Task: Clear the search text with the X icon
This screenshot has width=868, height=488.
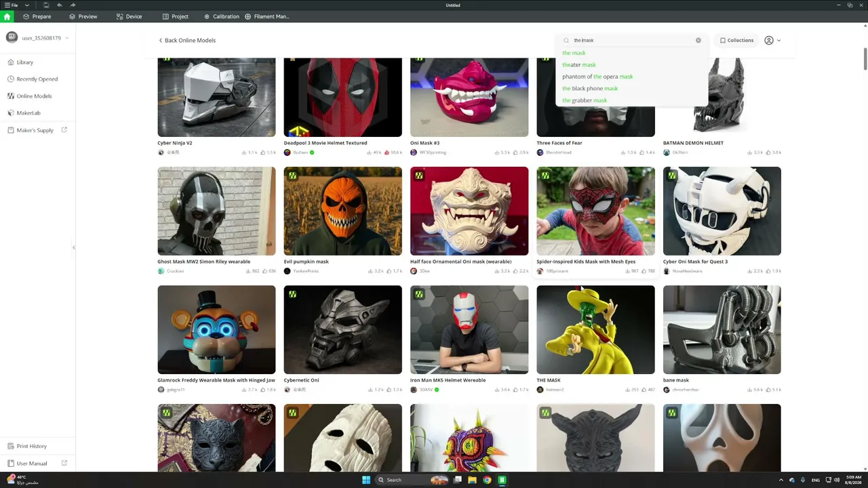Action: tap(698, 40)
